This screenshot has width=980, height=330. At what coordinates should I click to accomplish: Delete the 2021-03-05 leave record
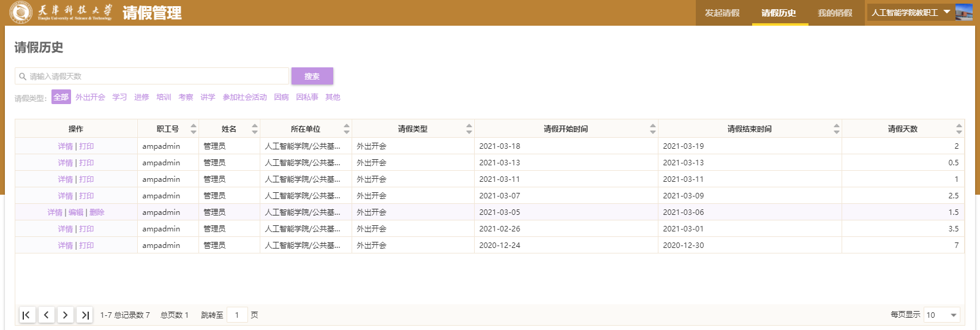[97, 212]
